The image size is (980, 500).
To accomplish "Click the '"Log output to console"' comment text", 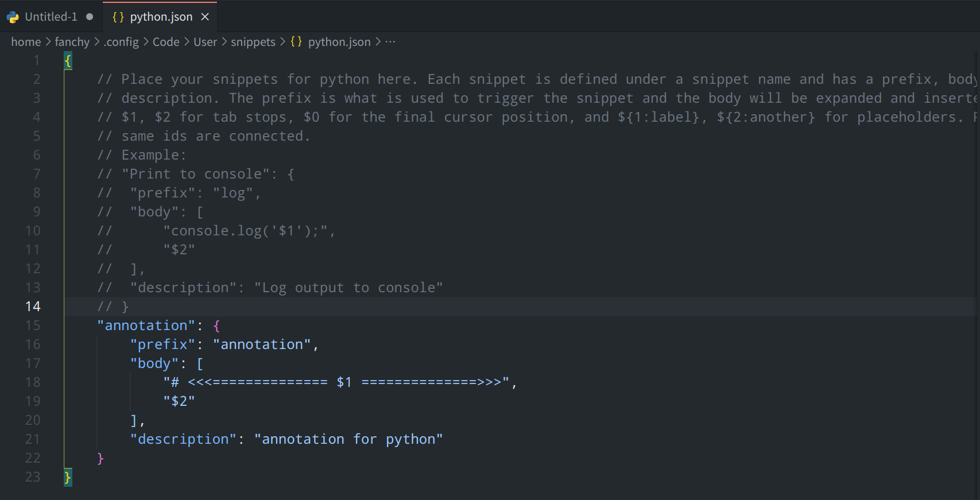I will click(348, 288).
